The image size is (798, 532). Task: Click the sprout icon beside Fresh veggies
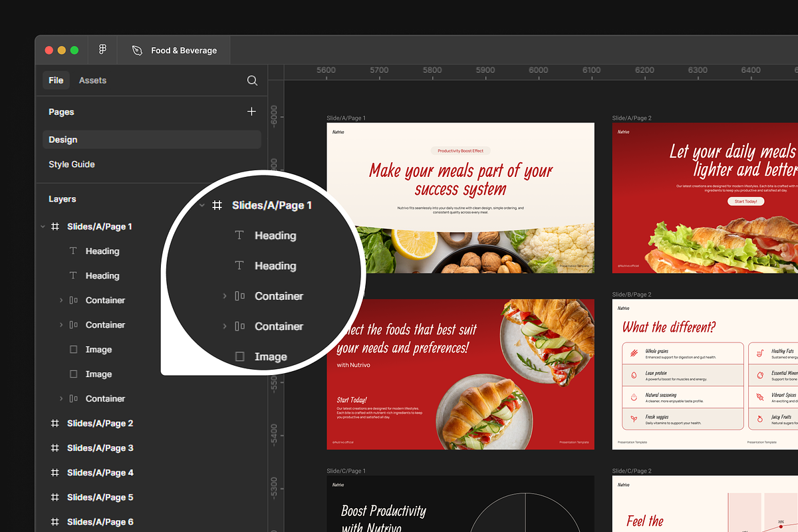pos(633,419)
